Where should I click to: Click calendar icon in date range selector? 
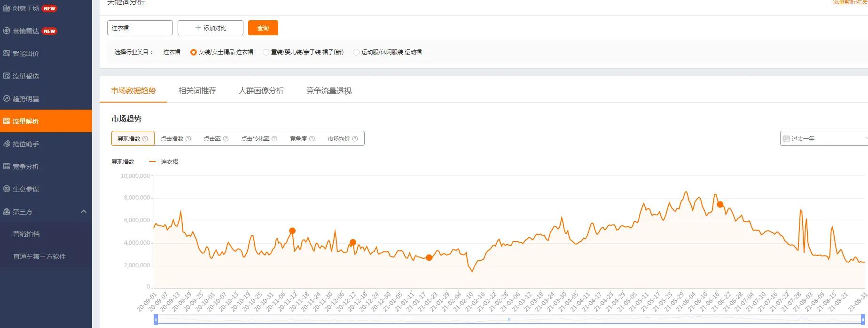pos(786,139)
